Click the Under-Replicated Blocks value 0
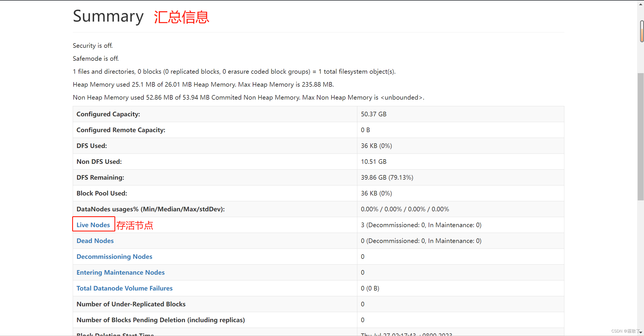Image resolution: width=644 pixels, height=336 pixels. pyautogui.click(x=363, y=304)
